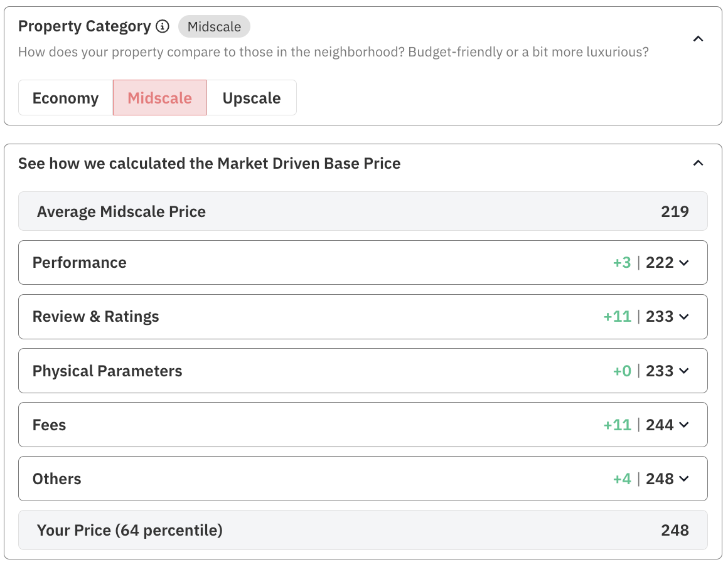
Task: Click the Average Midscale Price row
Action: tap(363, 211)
